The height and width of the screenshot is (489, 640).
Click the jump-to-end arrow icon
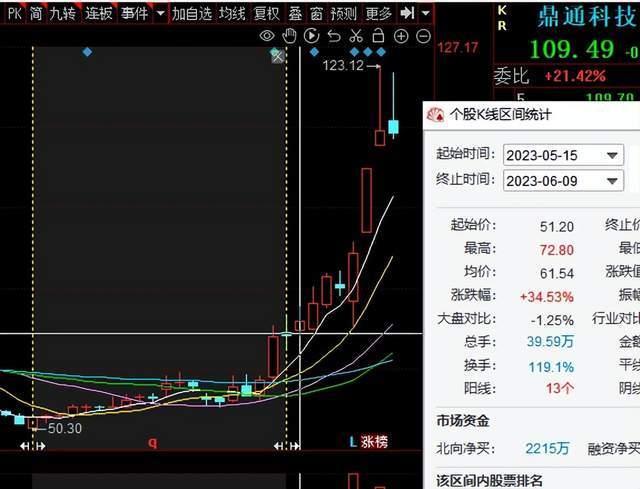[x=407, y=13]
